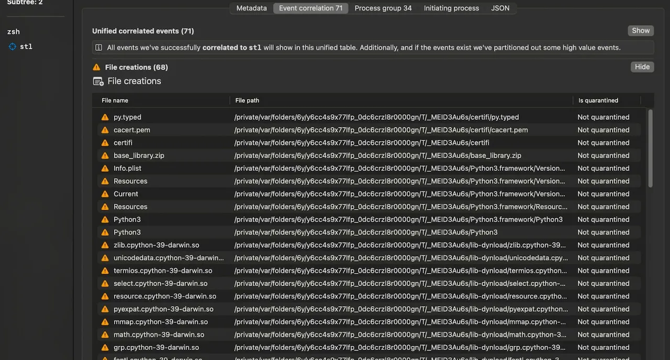The width and height of the screenshot is (670, 360).
Task: Select math.cpython-39-darwin.so file name
Action: point(159,335)
